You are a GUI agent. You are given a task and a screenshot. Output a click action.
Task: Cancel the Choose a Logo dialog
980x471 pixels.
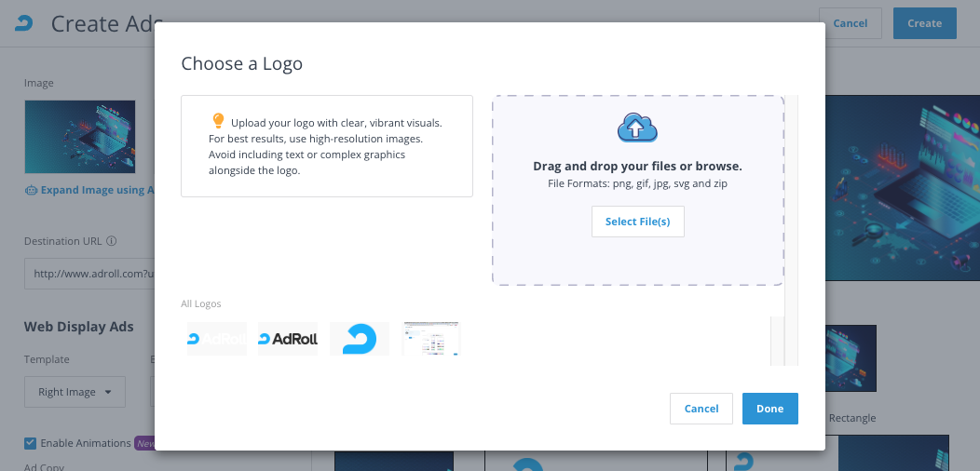coord(701,409)
